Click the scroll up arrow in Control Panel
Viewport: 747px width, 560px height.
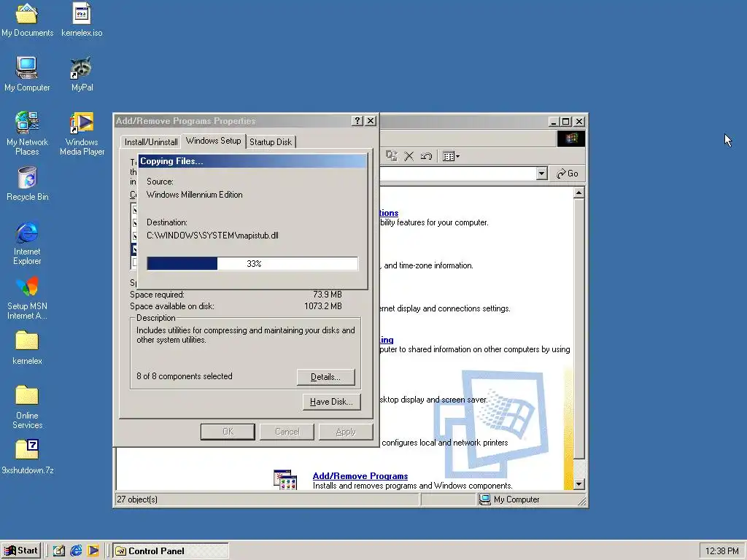pyautogui.click(x=578, y=192)
